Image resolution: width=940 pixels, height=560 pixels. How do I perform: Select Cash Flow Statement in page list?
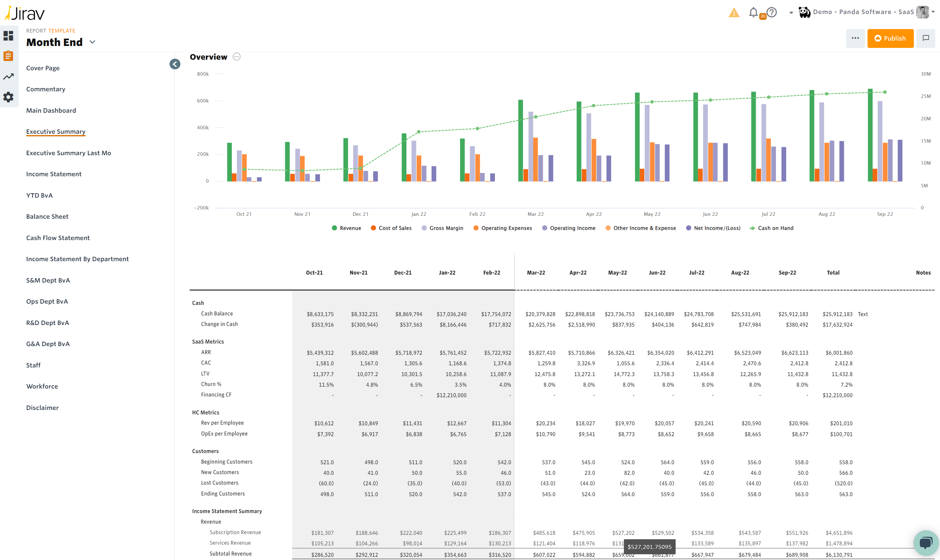pyautogui.click(x=58, y=238)
